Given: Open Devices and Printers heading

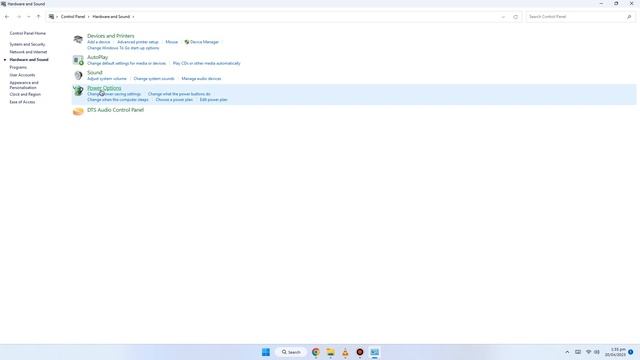Looking at the screenshot, I should click(111, 36).
